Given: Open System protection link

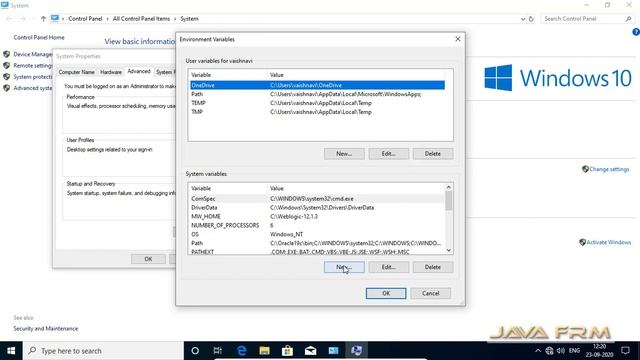Looking at the screenshot, I should point(33,77).
